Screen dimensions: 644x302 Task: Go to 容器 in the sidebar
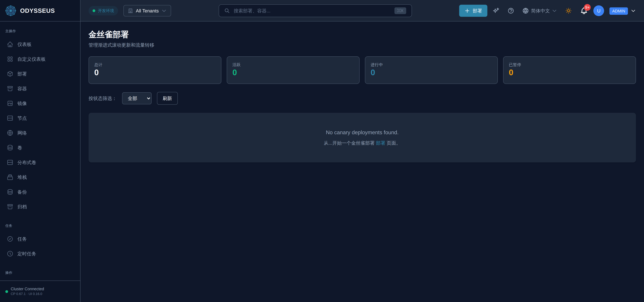pos(40,88)
